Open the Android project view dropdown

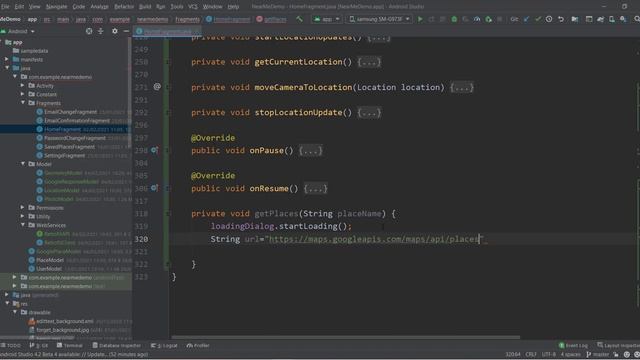18,31
